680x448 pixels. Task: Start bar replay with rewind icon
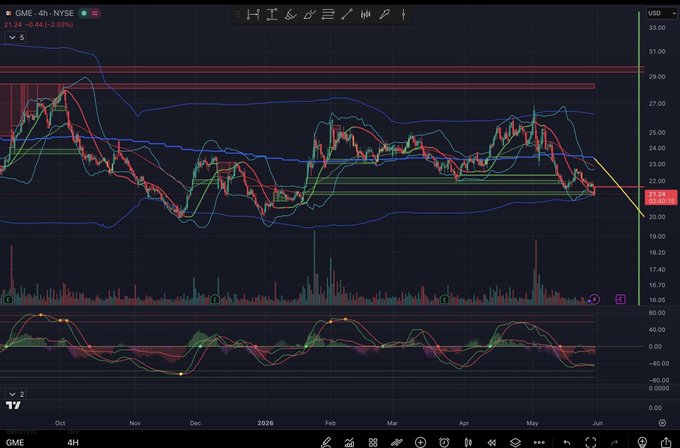[x=491, y=442]
